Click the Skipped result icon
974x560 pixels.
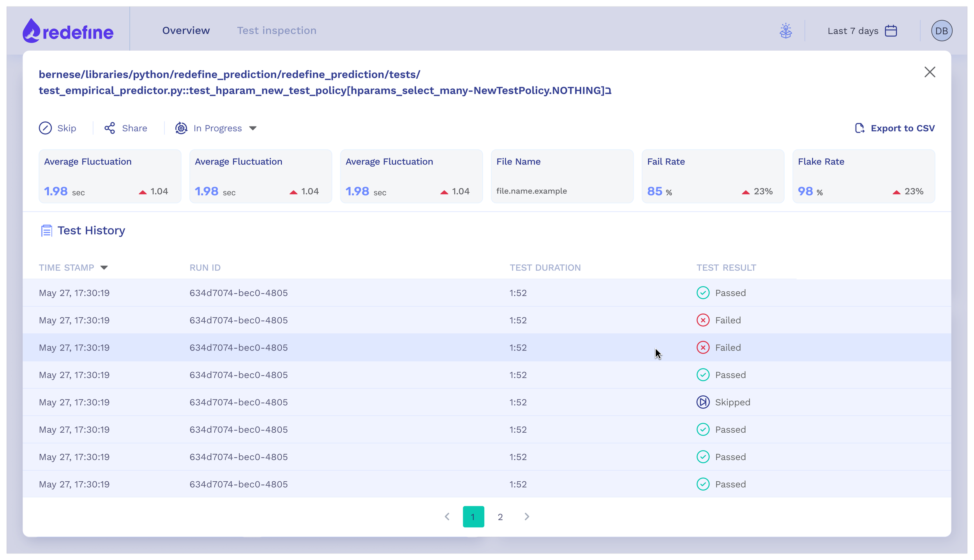(x=703, y=402)
